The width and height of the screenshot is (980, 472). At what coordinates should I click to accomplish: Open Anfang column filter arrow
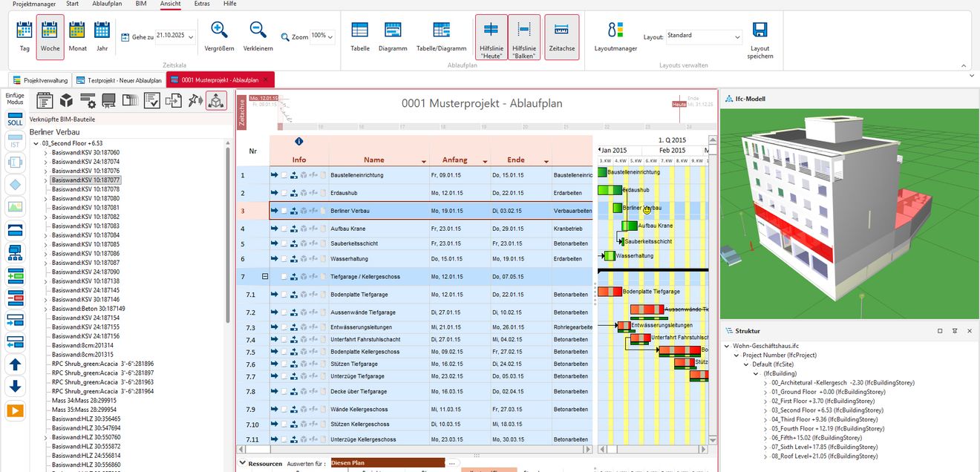pos(486,161)
